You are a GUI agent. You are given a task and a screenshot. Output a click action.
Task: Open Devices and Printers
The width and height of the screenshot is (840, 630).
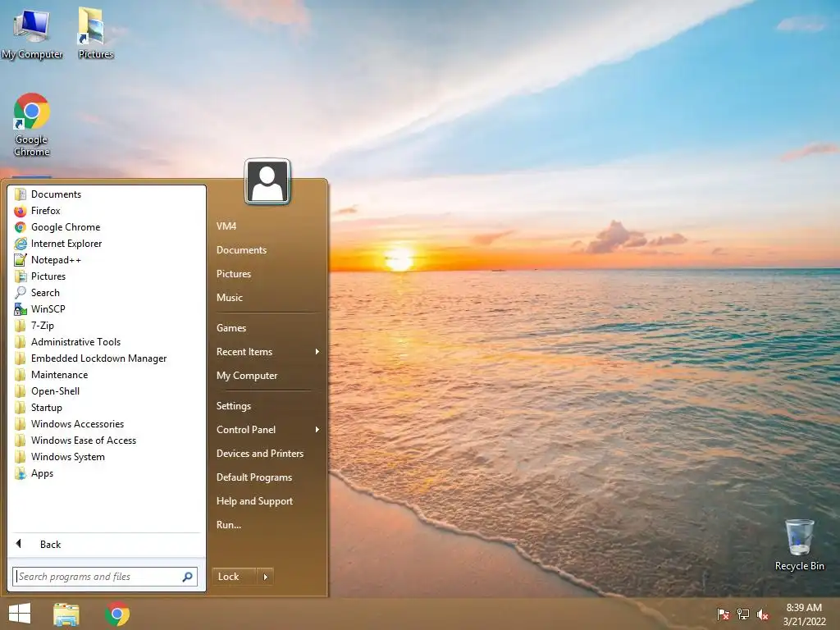tap(260, 454)
